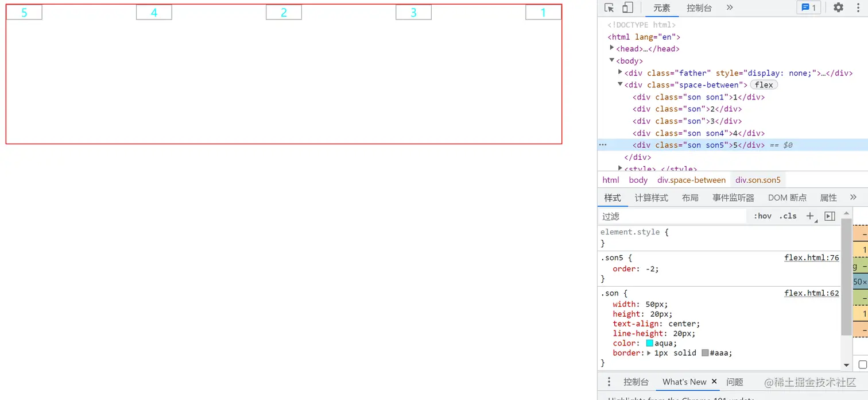868x400 pixels.
Task: Edit the text-align center value
Action: [683, 324]
